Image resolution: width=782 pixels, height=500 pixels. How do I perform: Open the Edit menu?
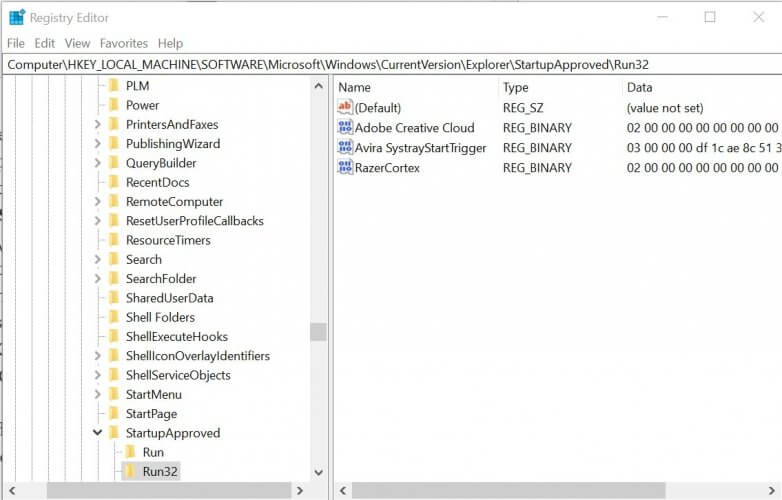[x=44, y=43]
